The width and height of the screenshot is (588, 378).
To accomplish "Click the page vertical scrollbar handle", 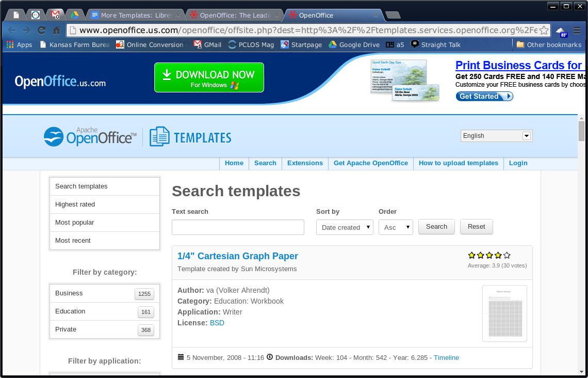I will click(582, 131).
